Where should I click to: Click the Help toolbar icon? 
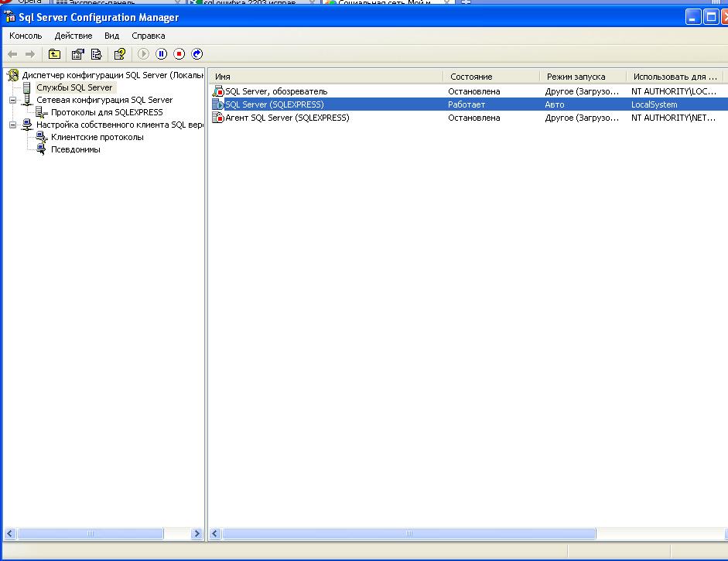(120, 54)
